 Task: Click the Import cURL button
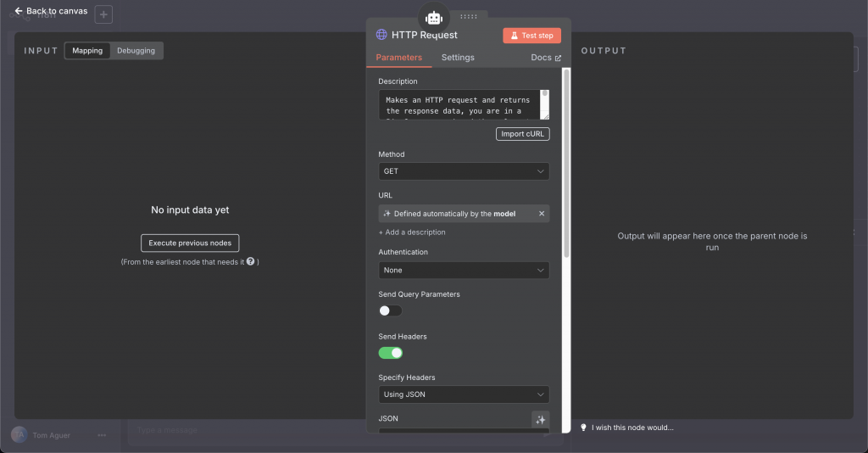coord(522,134)
